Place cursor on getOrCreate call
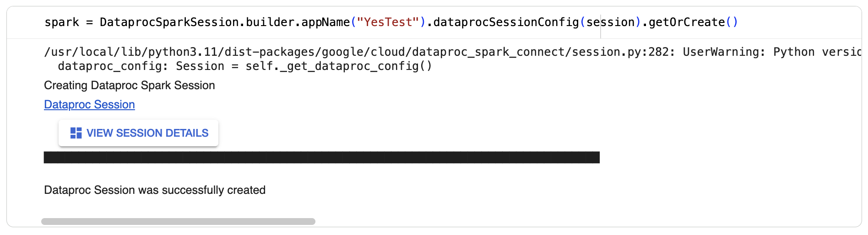The width and height of the screenshot is (868, 235). (x=687, y=22)
